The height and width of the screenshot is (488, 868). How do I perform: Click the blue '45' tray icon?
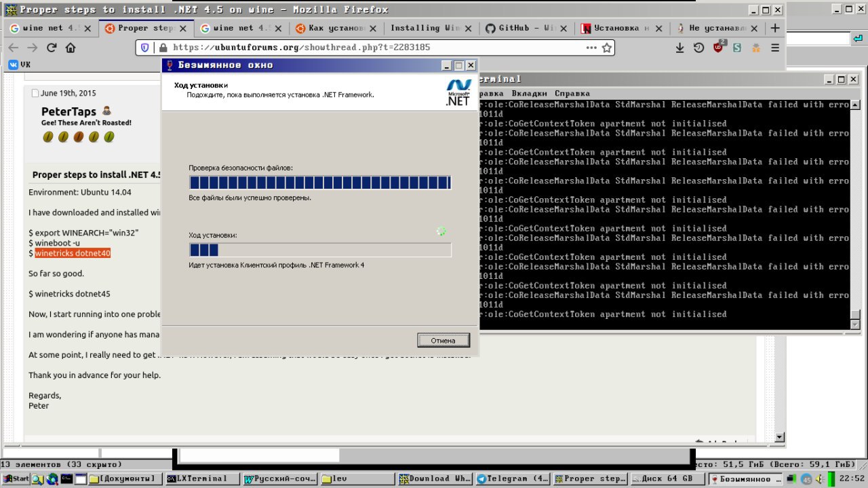click(x=807, y=479)
